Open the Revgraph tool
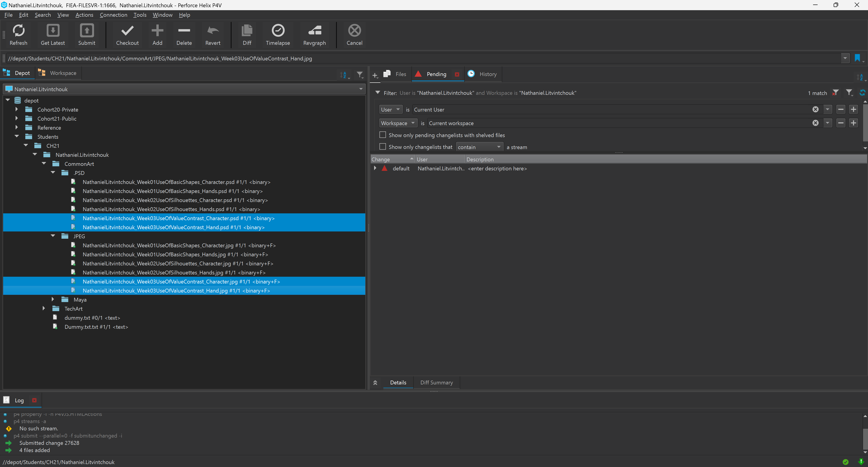 coord(314,31)
